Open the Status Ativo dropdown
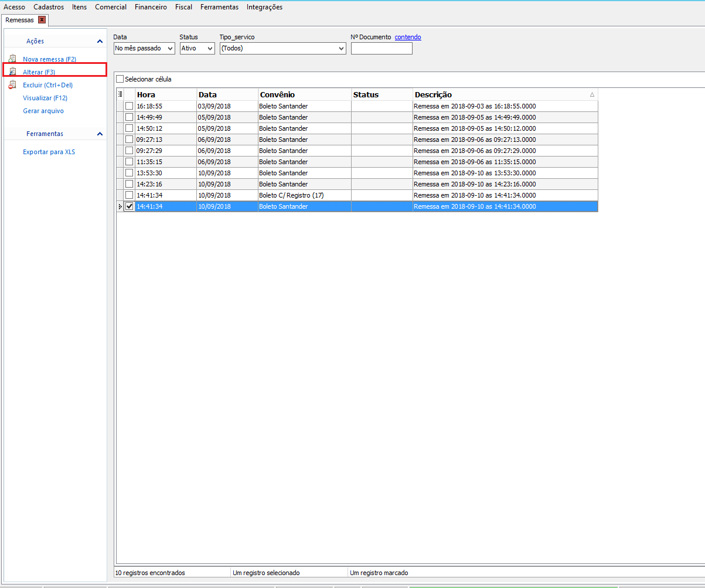The height and width of the screenshot is (588, 705). 210,49
